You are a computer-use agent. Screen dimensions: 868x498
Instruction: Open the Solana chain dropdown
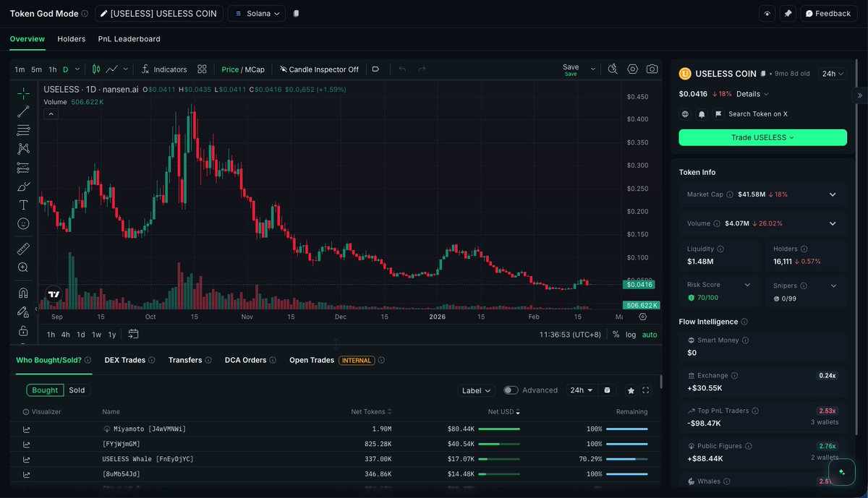(x=257, y=14)
